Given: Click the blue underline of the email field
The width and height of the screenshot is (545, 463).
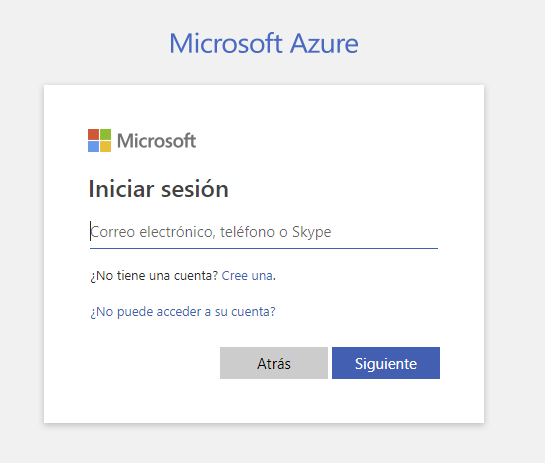Looking at the screenshot, I should pyautogui.click(x=264, y=249).
